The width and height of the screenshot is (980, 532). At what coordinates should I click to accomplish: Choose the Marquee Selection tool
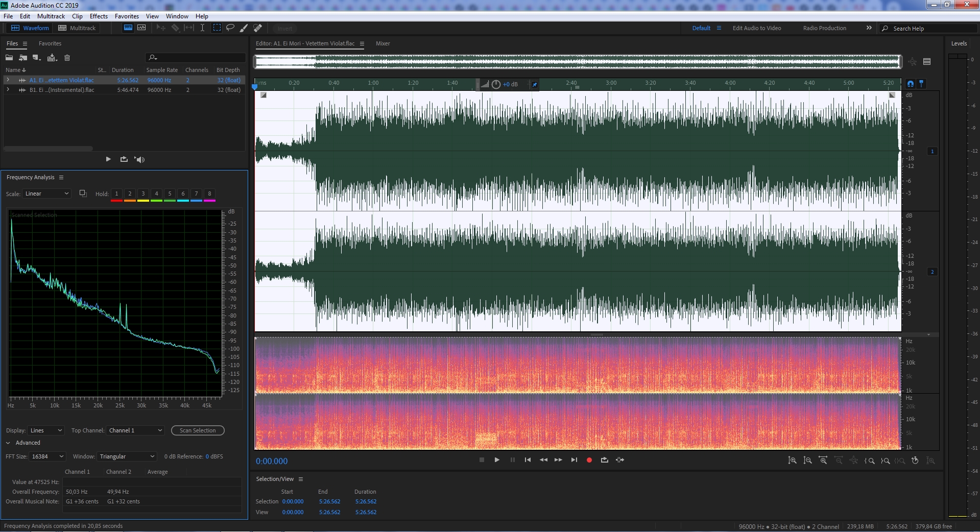217,28
